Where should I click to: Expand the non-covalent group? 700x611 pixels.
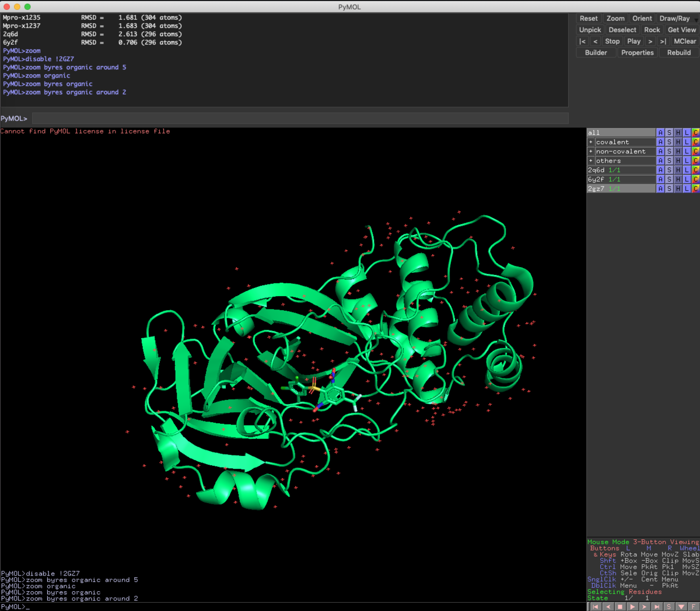(x=590, y=152)
